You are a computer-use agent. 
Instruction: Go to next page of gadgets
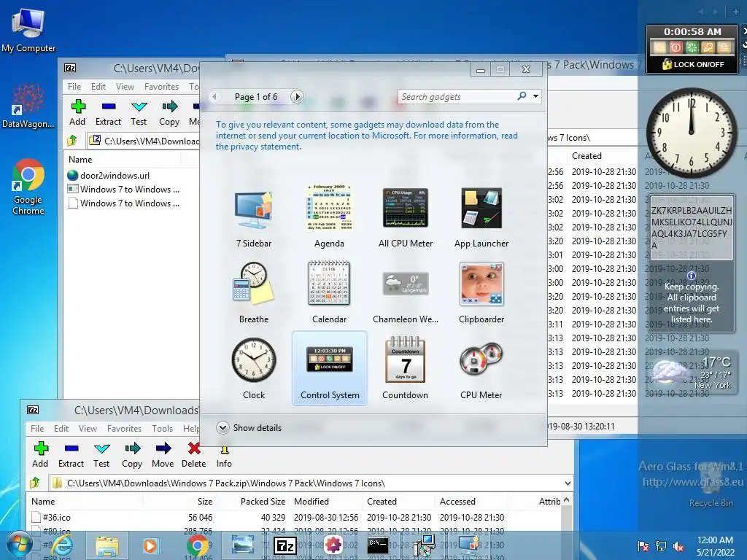[298, 97]
